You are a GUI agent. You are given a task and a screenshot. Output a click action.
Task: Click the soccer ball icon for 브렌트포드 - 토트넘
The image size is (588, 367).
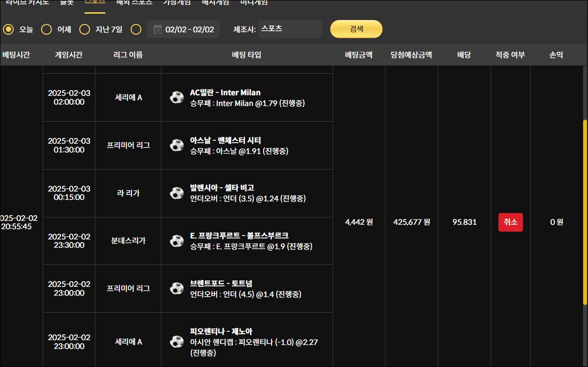[x=177, y=289]
